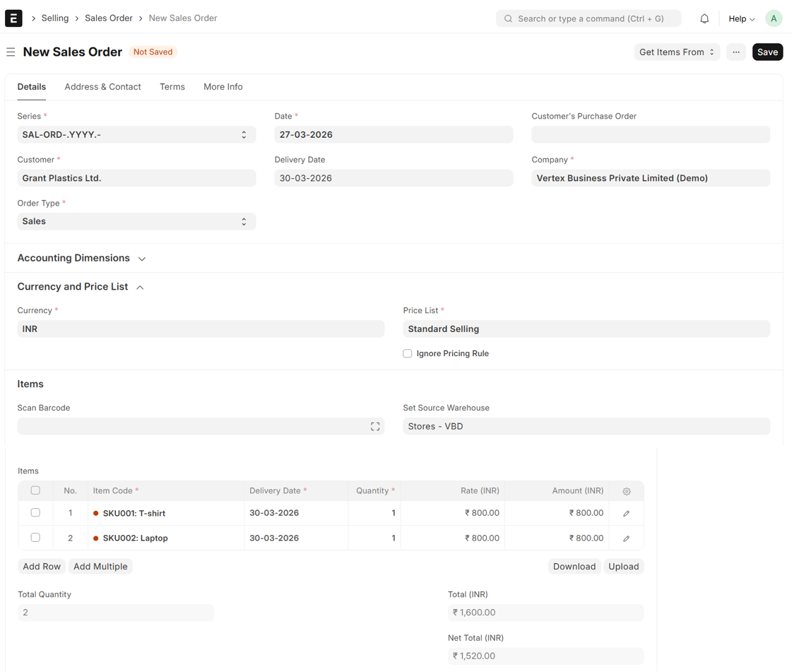Open the three-dots more actions menu
The width and height of the screenshot is (794, 672).
pos(735,52)
